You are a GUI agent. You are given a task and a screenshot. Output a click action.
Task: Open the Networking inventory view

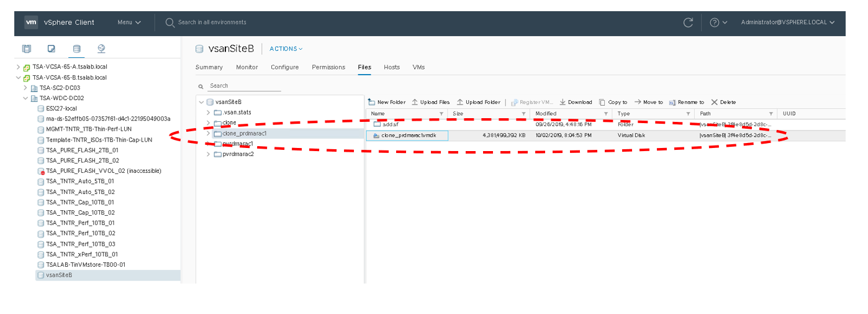(101, 48)
